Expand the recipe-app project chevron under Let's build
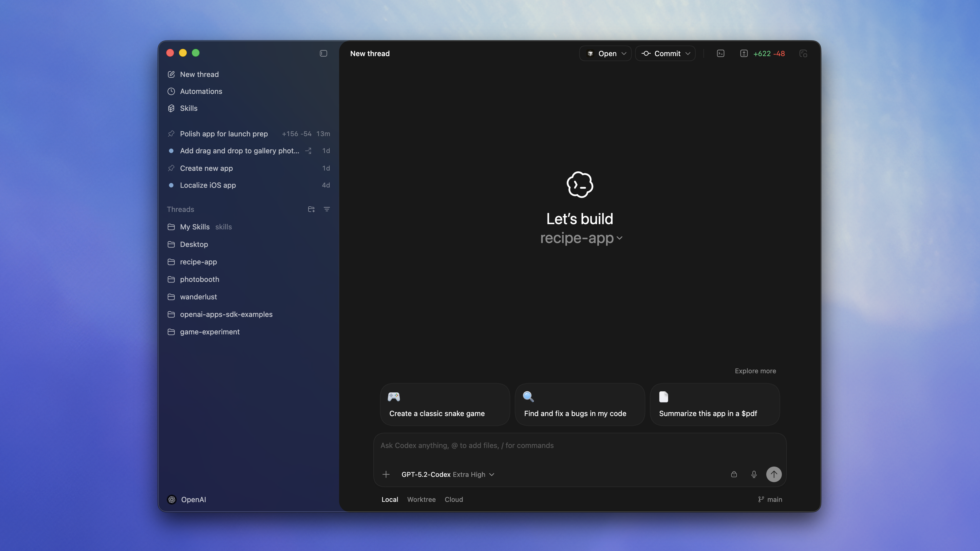Image resolution: width=980 pixels, height=551 pixels. [x=620, y=238]
